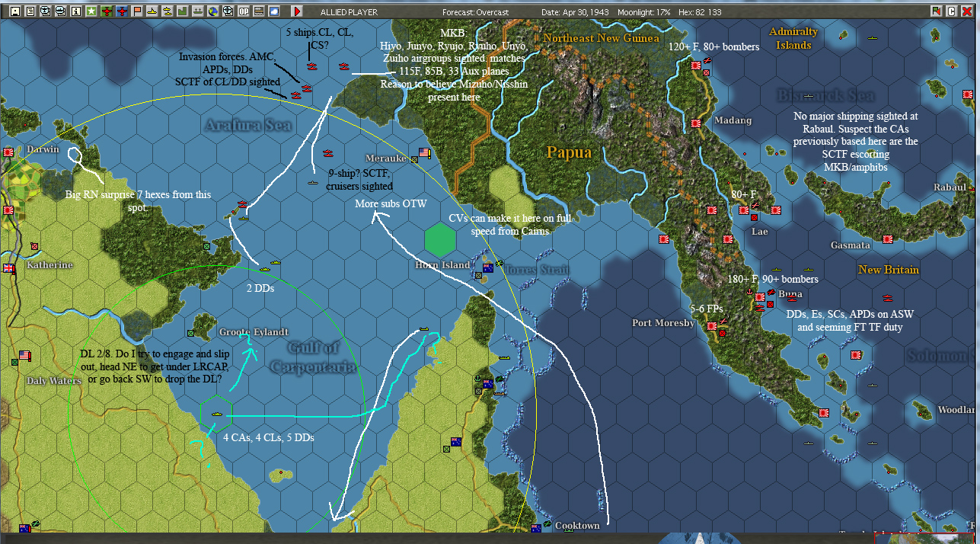Select the Japanese base at Port Moresby
Image resolution: width=980 pixels, height=544 pixels.
(x=712, y=326)
